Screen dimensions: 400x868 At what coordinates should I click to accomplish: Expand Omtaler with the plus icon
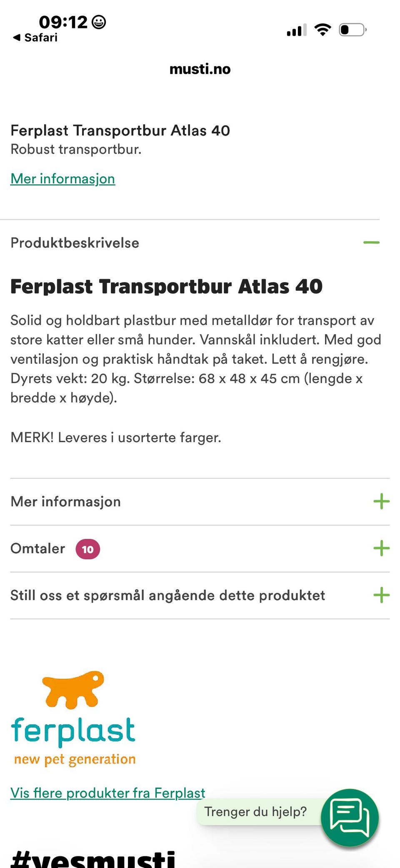(x=381, y=548)
